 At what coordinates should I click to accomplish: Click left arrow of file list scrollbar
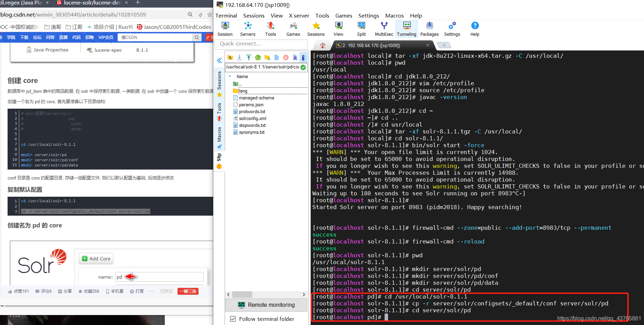click(x=228, y=295)
